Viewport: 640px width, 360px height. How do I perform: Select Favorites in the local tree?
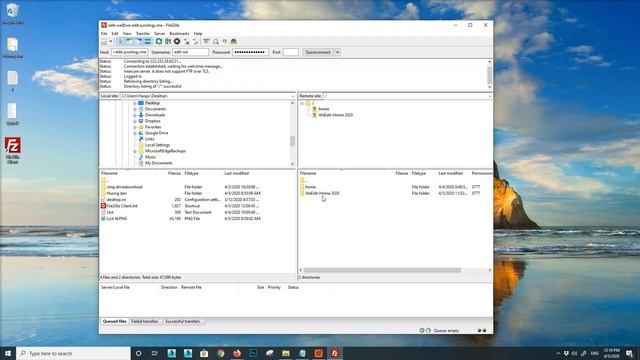[x=153, y=127]
